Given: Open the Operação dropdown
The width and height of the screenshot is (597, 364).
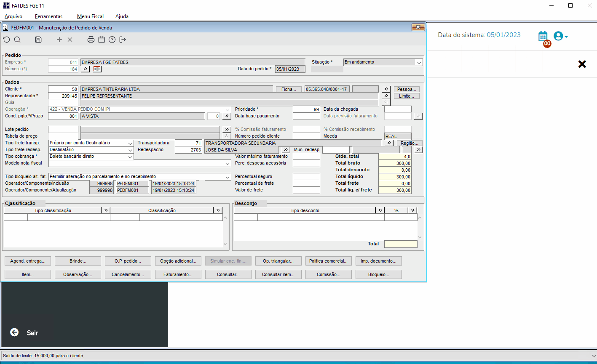Looking at the screenshot, I should [x=228, y=109].
